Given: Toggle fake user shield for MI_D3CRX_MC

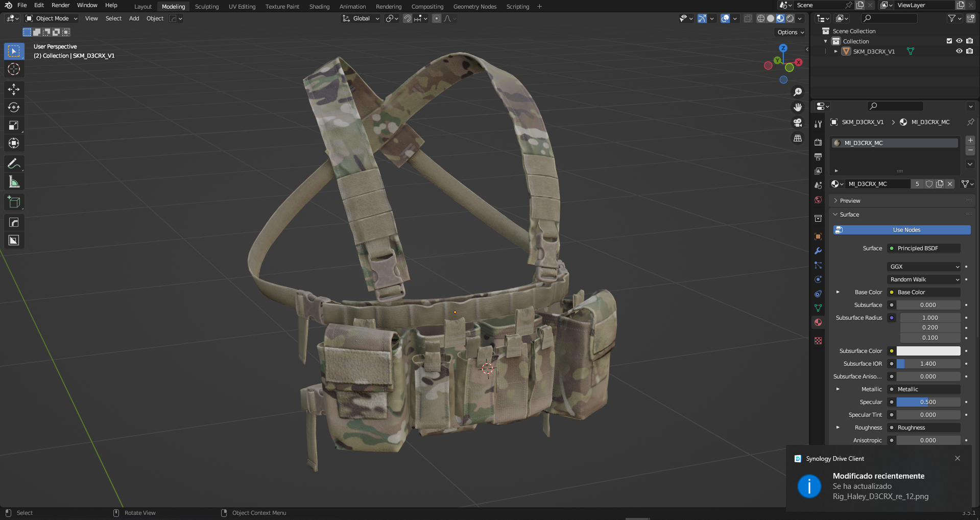Looking at the screenshot, I should pyautogui.click(x=929, y=184).
